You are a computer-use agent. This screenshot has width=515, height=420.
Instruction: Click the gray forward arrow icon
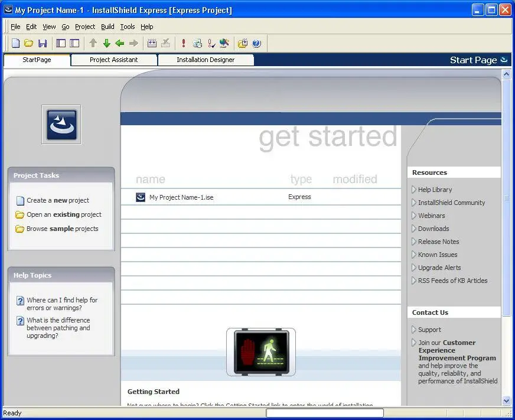coord(133,43)
